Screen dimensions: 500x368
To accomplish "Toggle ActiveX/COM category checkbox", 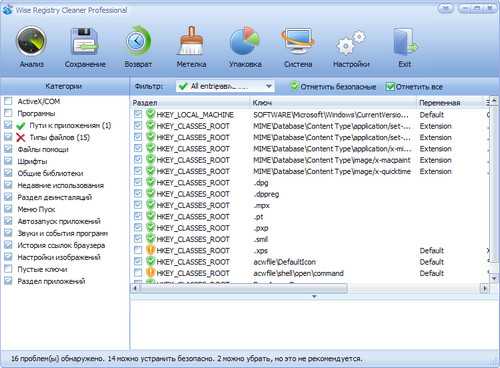I will [x=8, y=101].
